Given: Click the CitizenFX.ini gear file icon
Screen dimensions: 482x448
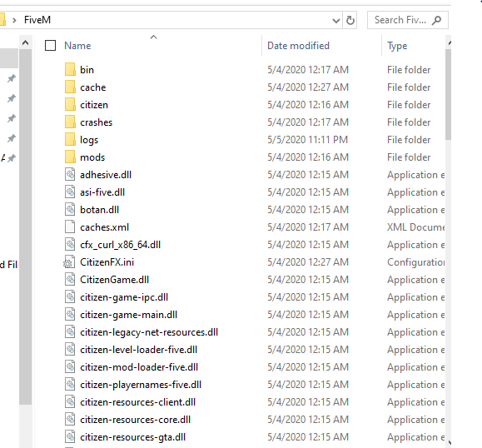Looking at the screenshot, I should pos(69,262).
